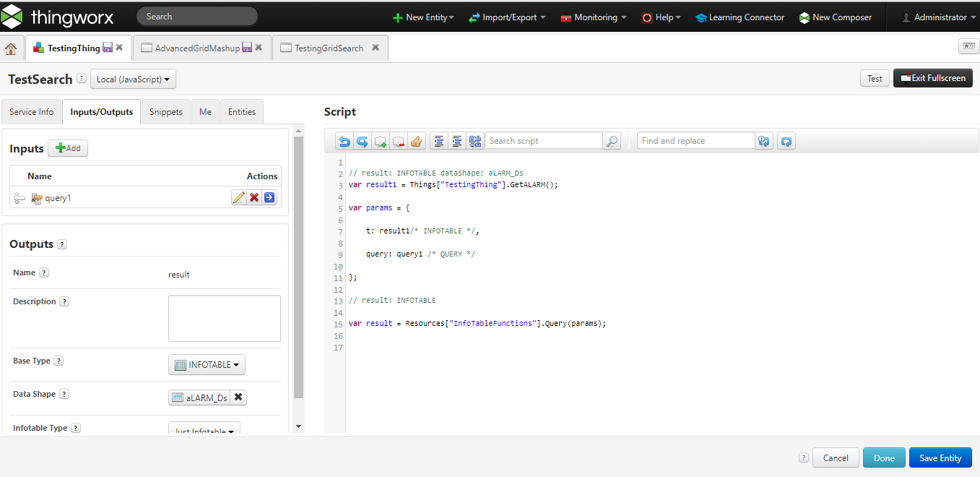Open the New Entity menu
980x477 pixels.
coord(423,17)
